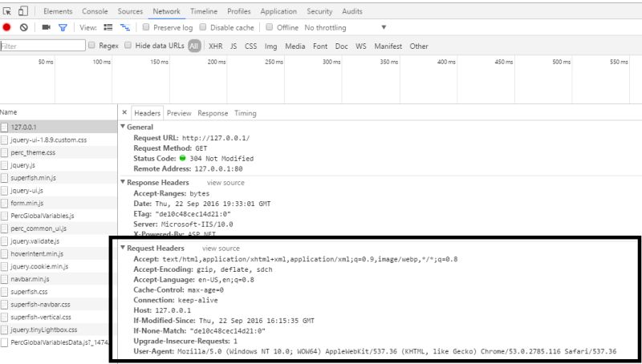
Task: Open the Elements panel tab
Action: 58,11
